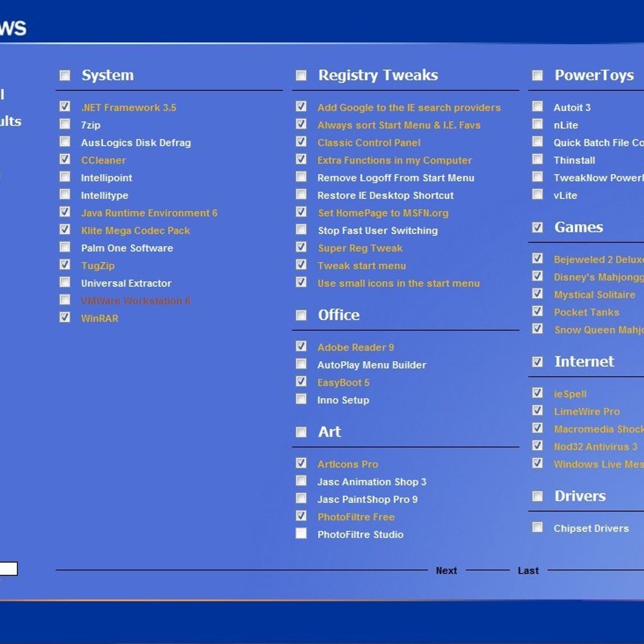This screenshot has width=644, height=644.
Task: Uncheck the CCleaner checkbox
Action: coord(65,159)
